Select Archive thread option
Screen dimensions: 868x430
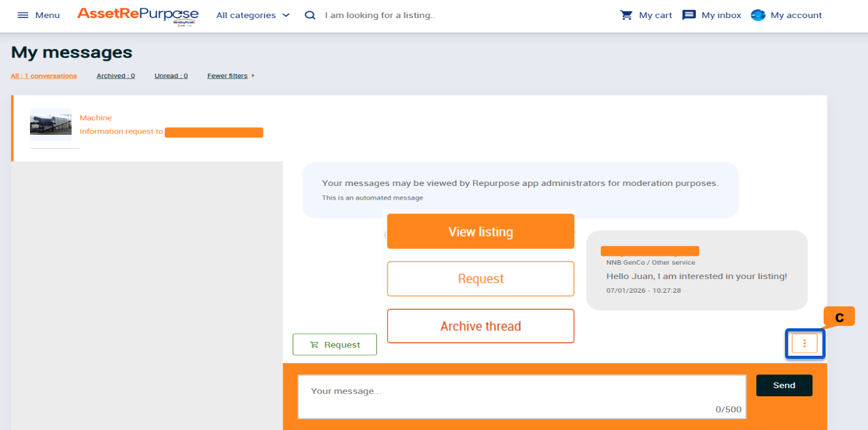[480, 326]
